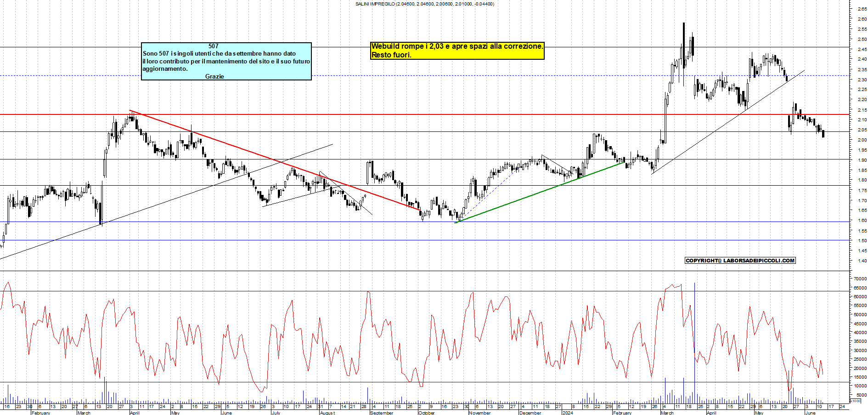Click the 2.30 price axis label
Screen dimensions: 868x415
[862, 80]
